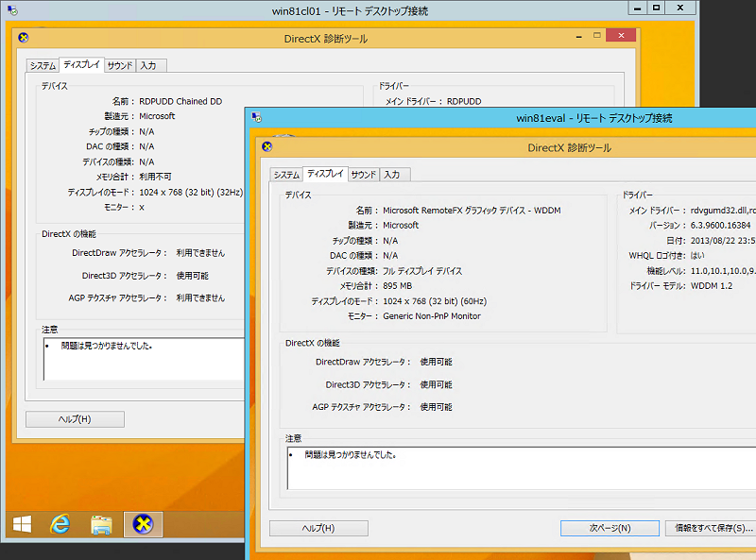Screen dimensions: 756x560
Task: Minimize the win81cl01 remote desktop window
Action: tap(637, 8)
